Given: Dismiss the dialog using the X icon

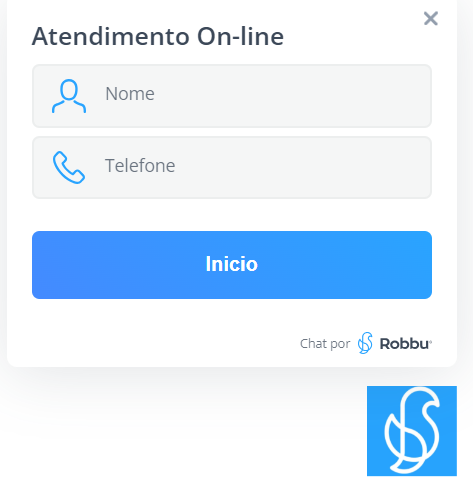Looking at the screenshot, I should coord(431,18).
